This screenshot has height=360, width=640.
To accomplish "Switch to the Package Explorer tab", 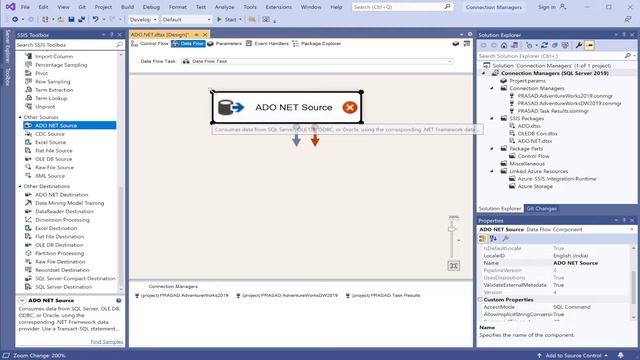I will [317, 44].
